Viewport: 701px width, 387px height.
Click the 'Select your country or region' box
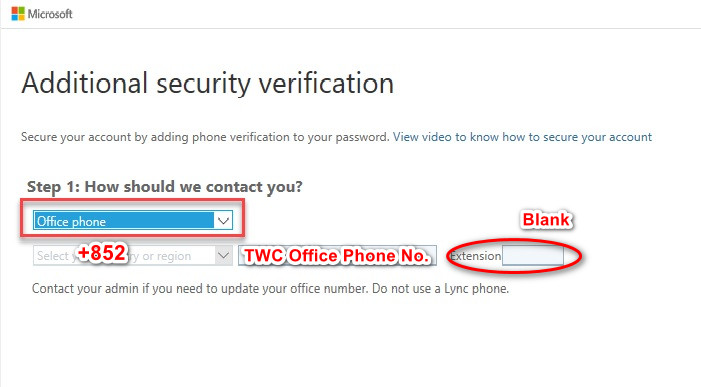(x=133, y=256)
